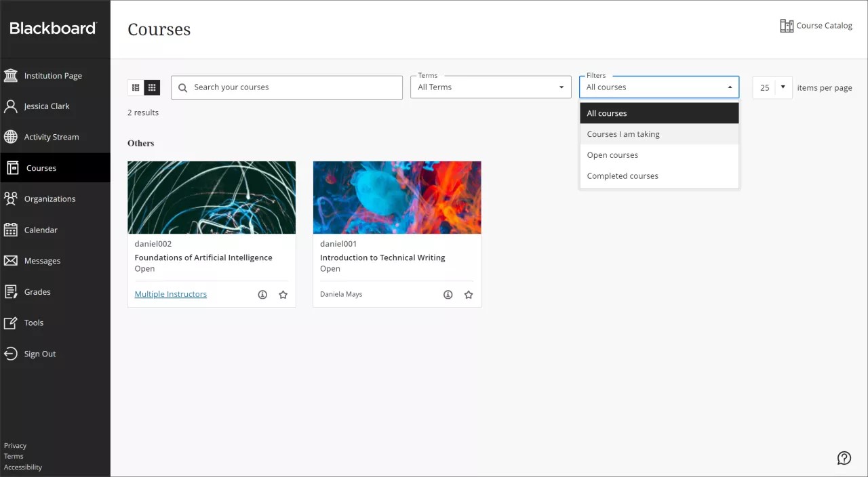Filter by Completed courses
This screenshot has height=477, width=868.
(622, 175)
